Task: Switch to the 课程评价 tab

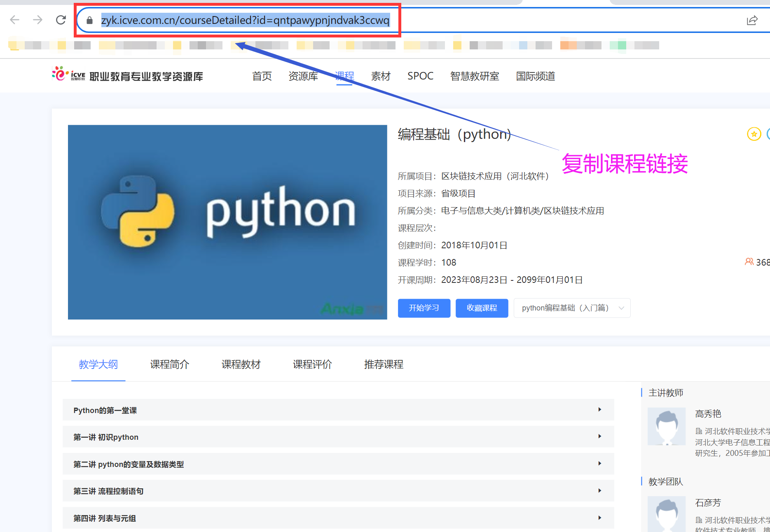Action: [x=312, y=364]
